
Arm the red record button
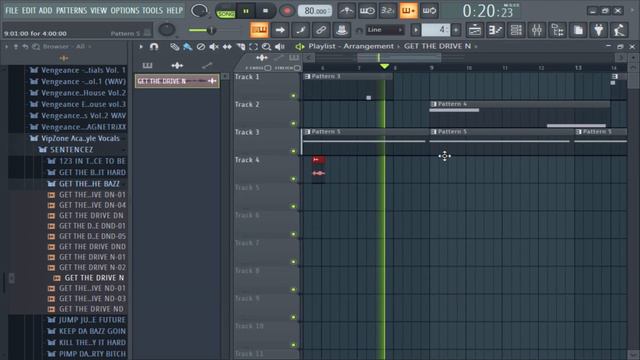[287, 11]
